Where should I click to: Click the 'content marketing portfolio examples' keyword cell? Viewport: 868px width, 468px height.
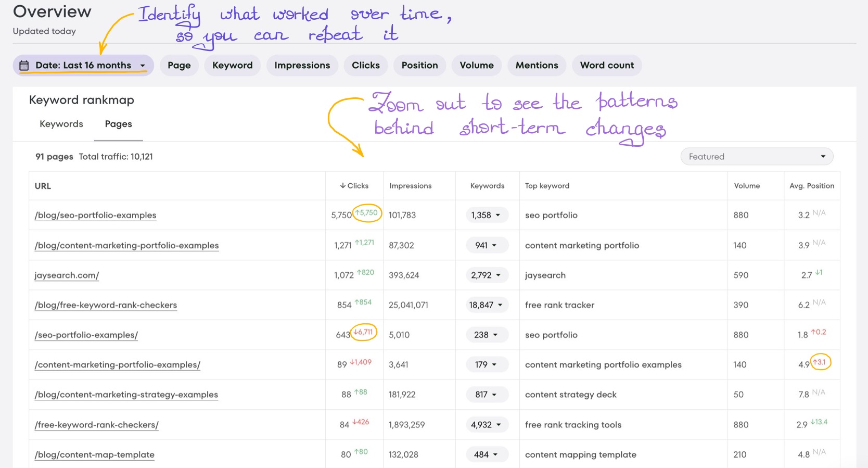pyautogui.click(x=603, y=364)
